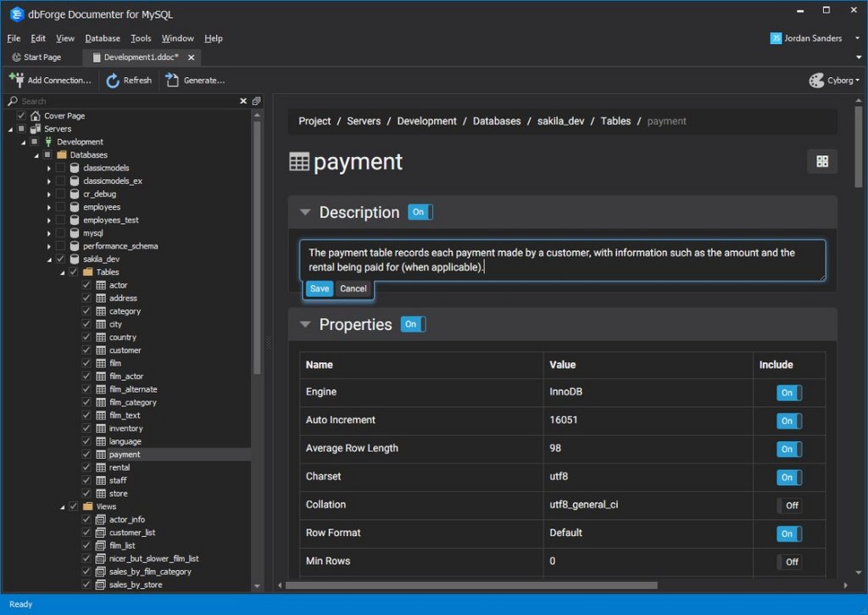
Task: Click the dbForge application logo icon
Action: pyautogui.click(x=17, y=14)
